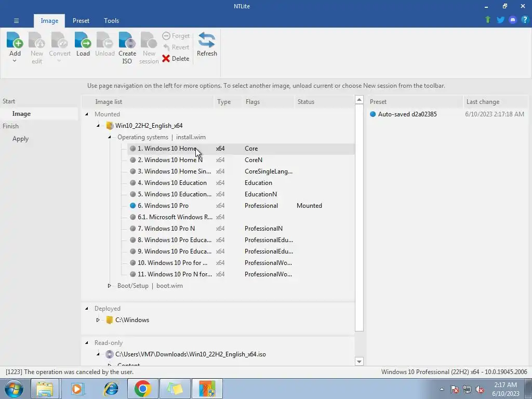Click the New edit toolbar icon
The image size is (532, 399).
(37, 40)
